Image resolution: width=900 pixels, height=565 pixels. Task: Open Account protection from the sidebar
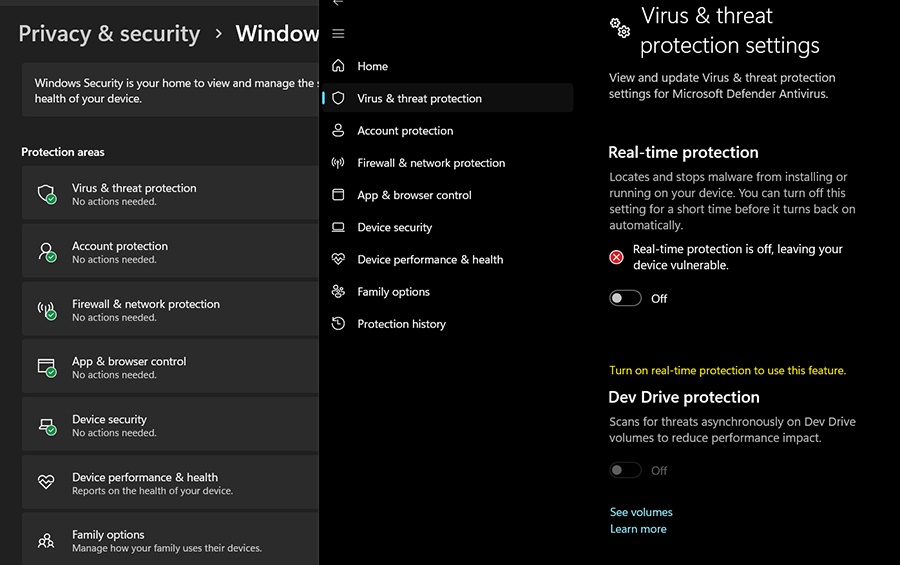(448, 130)
